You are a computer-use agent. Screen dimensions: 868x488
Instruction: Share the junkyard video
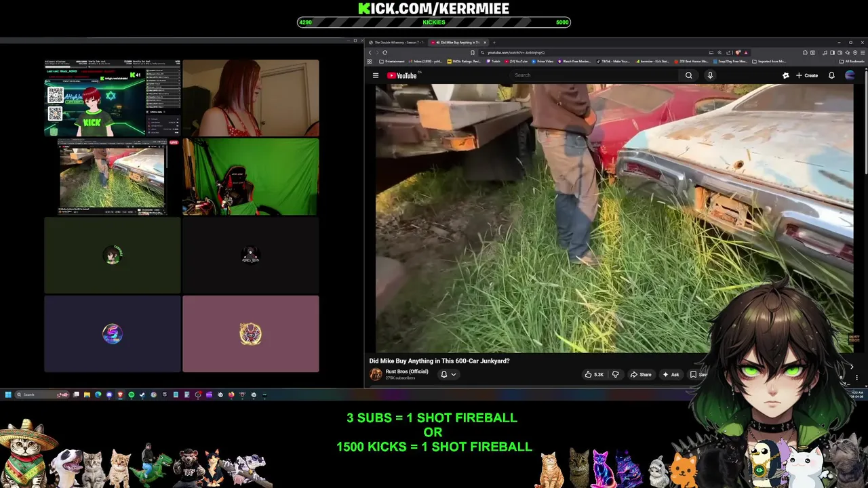click(x=641, y=374)
